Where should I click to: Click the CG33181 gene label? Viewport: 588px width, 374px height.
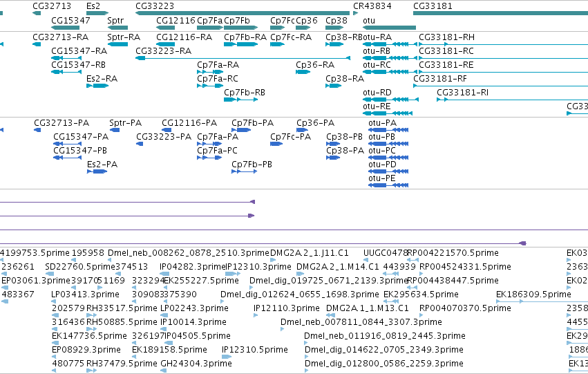point(433,6)
